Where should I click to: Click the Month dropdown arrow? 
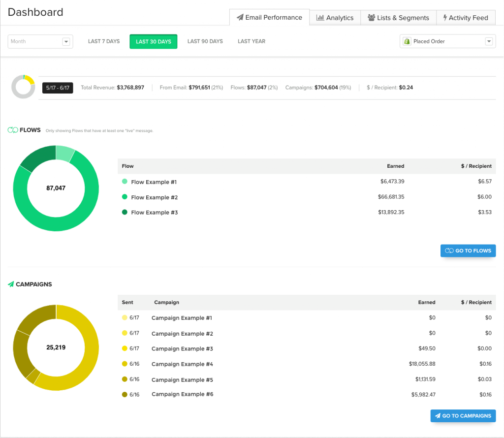click(x=66, y=41)
